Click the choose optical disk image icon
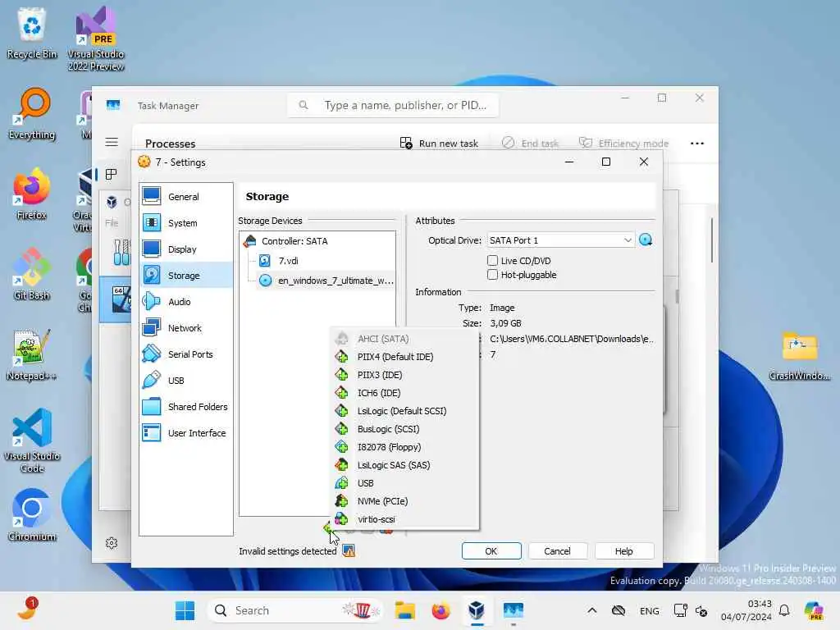 (x=646, y=240)
